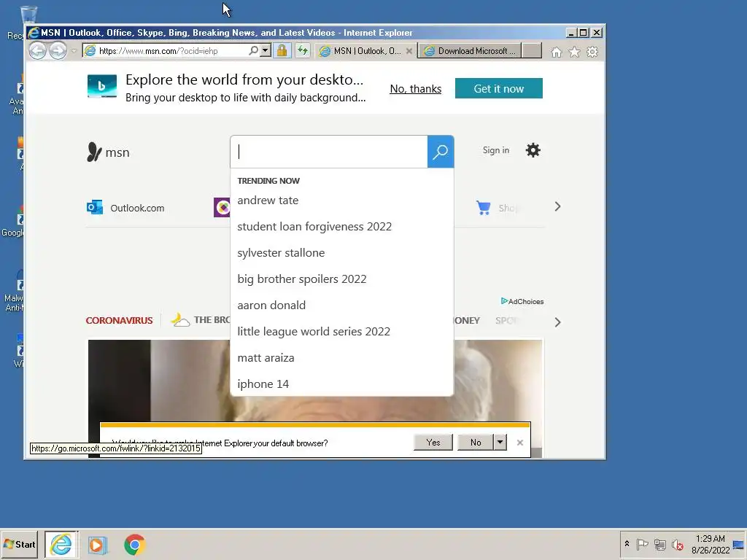Open Favorites star icon

point(575,52)
